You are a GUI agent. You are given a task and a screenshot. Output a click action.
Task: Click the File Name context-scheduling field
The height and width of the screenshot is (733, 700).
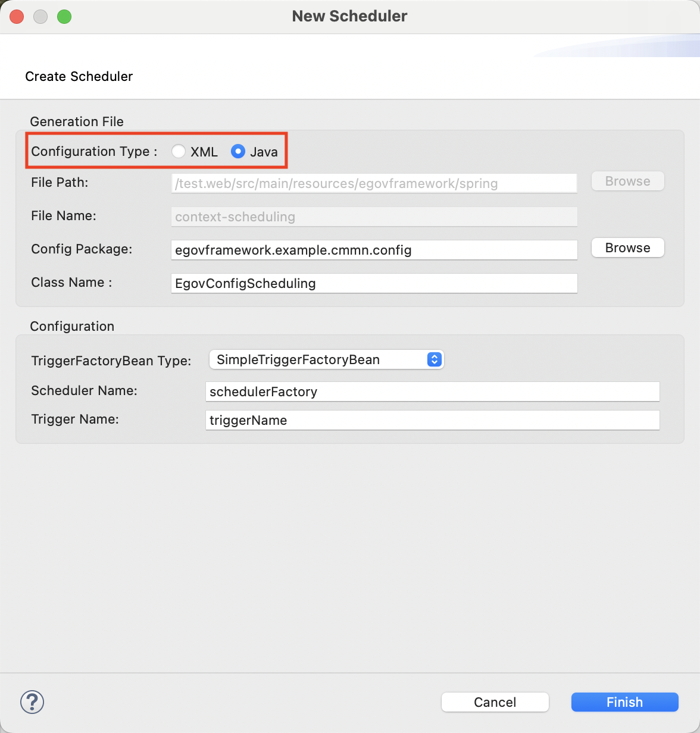coord(374,217)
